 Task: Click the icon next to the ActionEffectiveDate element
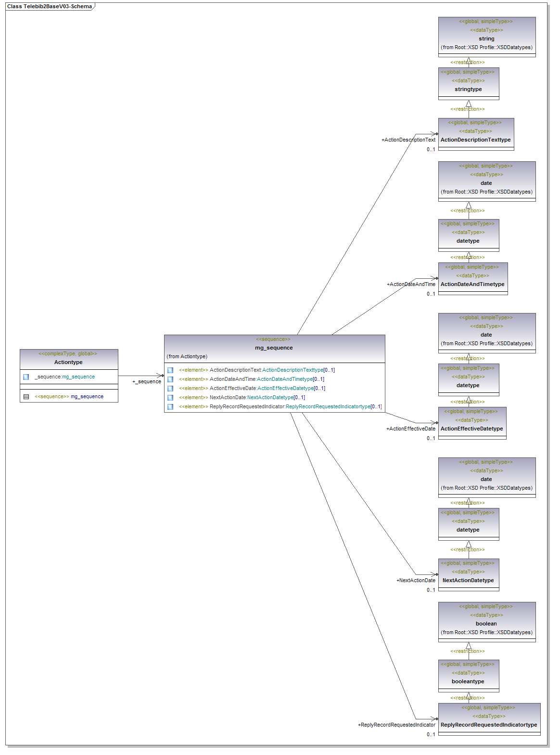[170, 389]
